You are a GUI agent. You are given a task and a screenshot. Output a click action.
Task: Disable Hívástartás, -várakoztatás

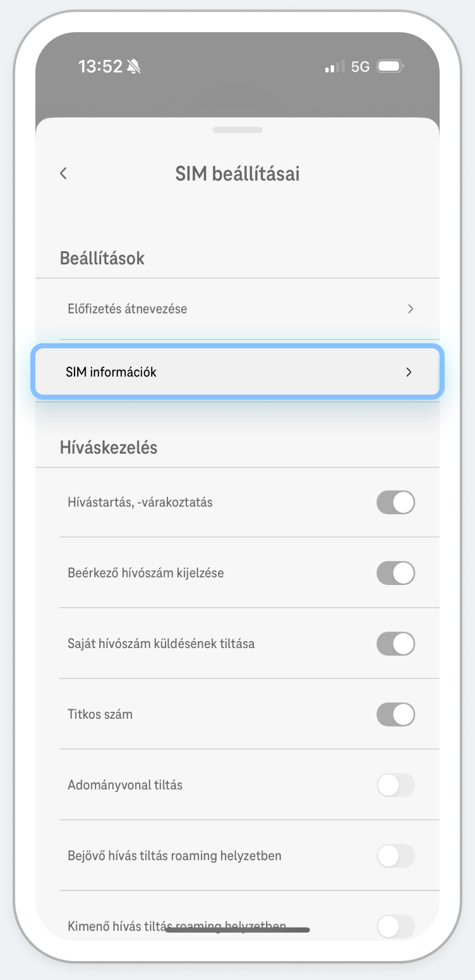tap(395, 502)
